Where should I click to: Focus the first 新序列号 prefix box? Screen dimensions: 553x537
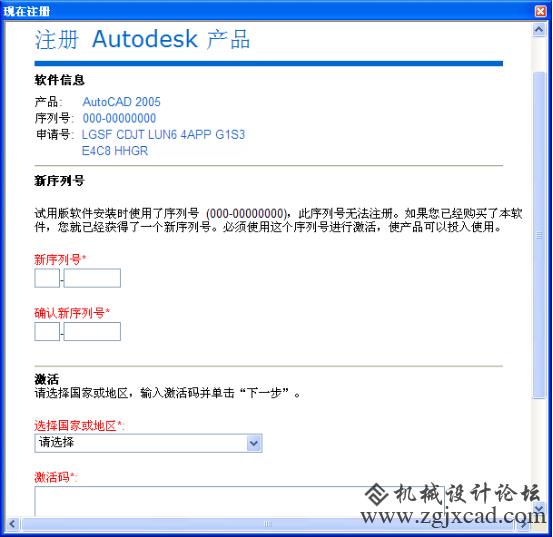click(47, 278)
